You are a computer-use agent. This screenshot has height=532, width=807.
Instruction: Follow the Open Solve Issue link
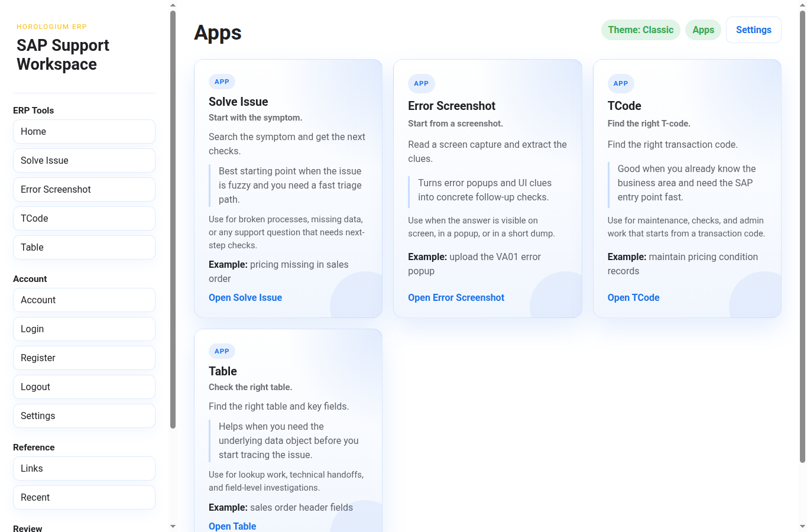coord(245,297)
